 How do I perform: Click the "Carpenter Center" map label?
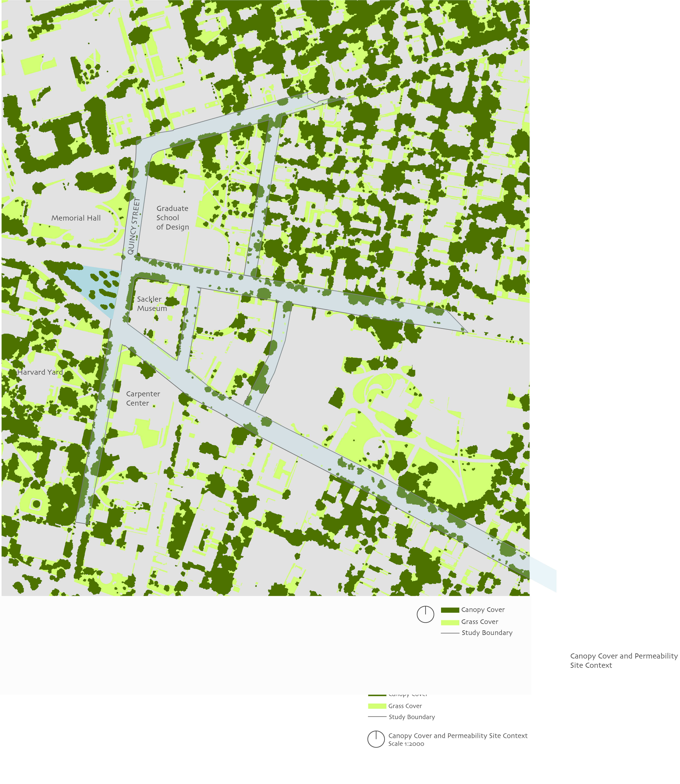click(x=143, y=398)
